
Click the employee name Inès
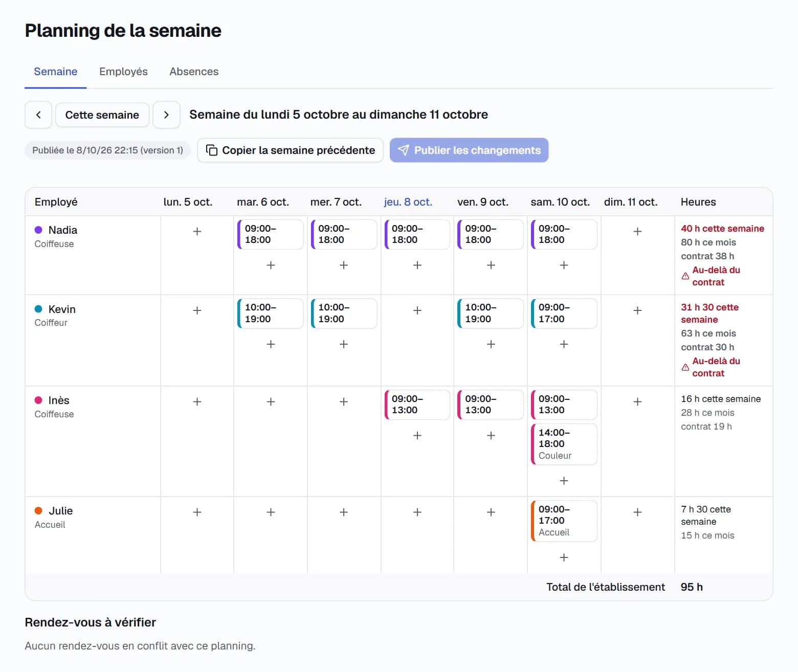59,400
